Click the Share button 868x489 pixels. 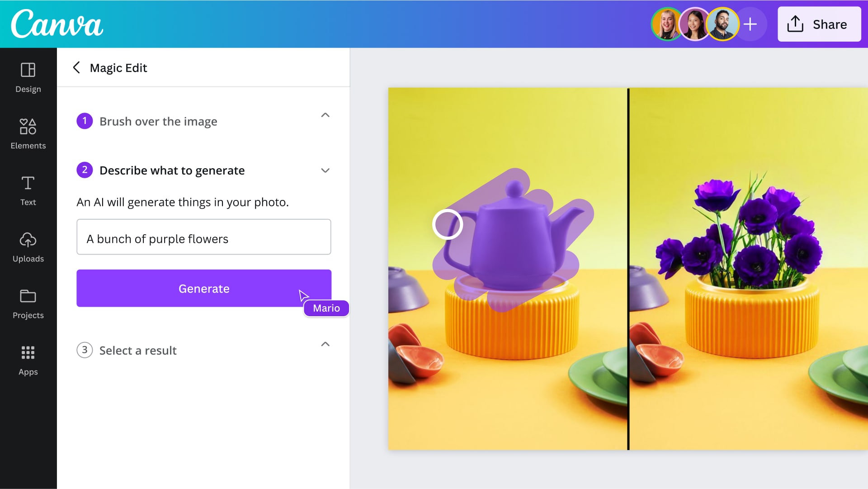820,24
